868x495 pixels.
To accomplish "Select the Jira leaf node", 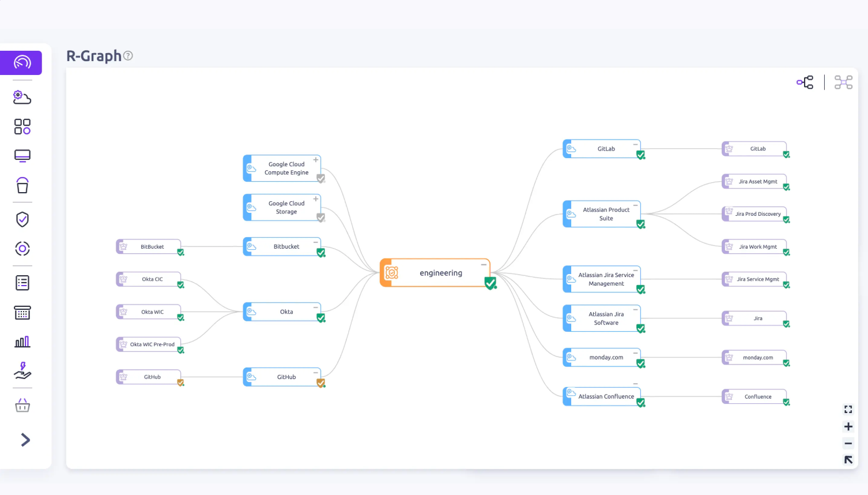I will pyautogui.click(x=754, y=318).
